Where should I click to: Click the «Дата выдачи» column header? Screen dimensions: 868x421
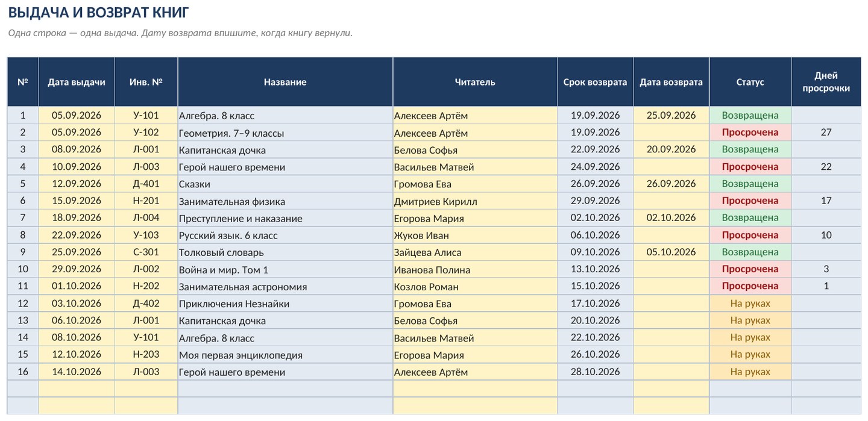coord(77,82)
